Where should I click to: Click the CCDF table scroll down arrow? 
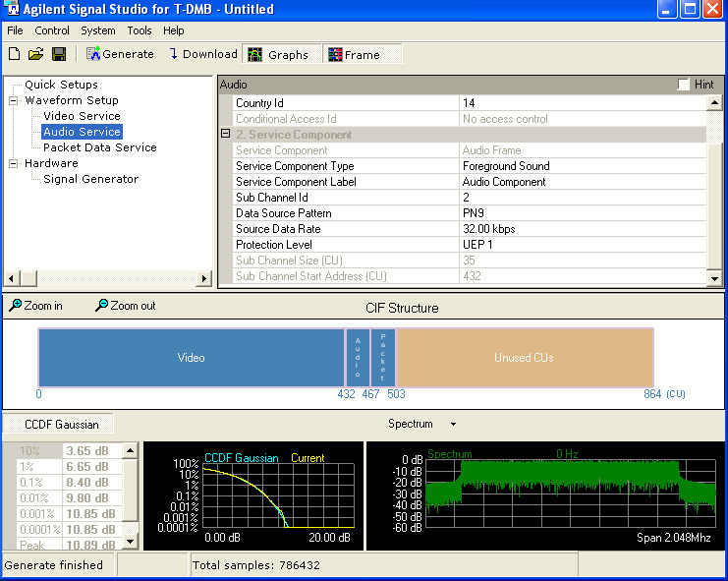tap(131, 541)
